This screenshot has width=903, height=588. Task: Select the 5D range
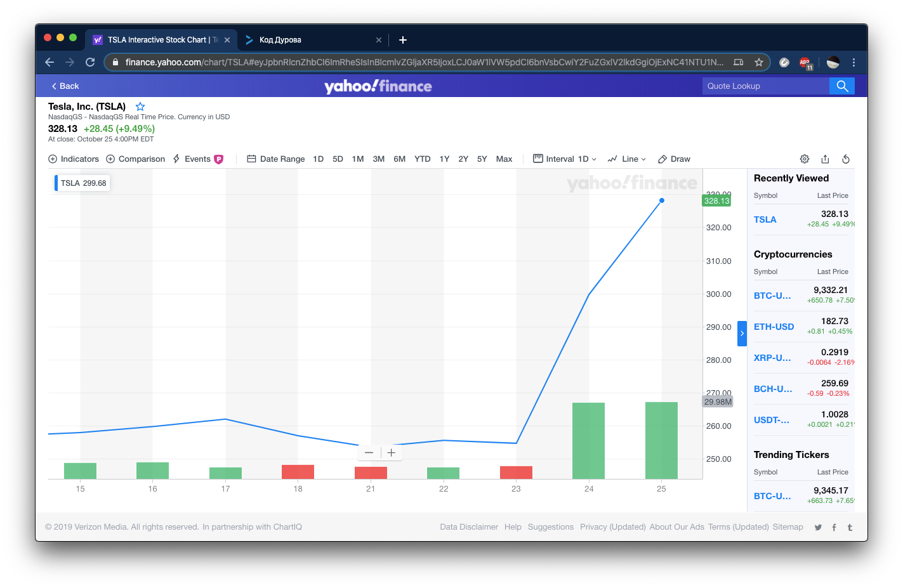click(338, 159)
